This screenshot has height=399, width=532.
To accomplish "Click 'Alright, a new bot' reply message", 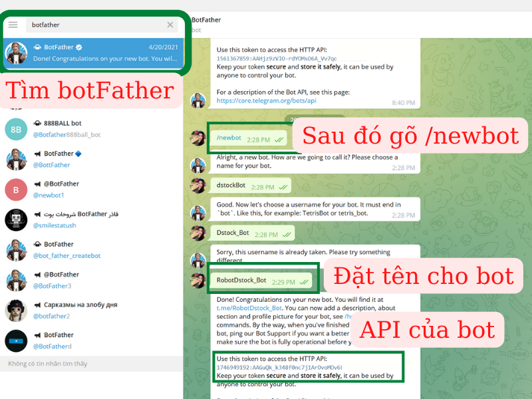I will click(315, 162).
